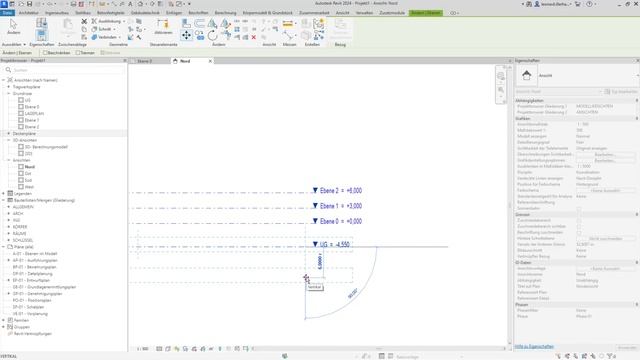
Task: Click the help question mark icon
Action: pos(589,4)
